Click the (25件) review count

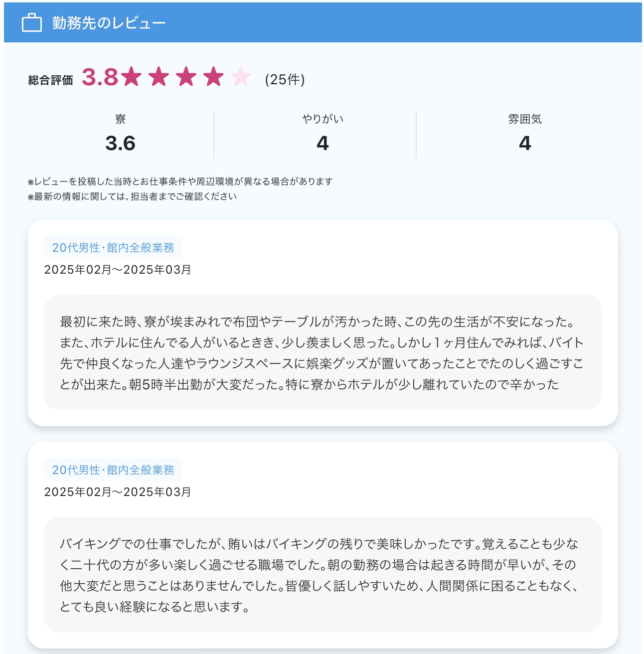pos(285,79)
